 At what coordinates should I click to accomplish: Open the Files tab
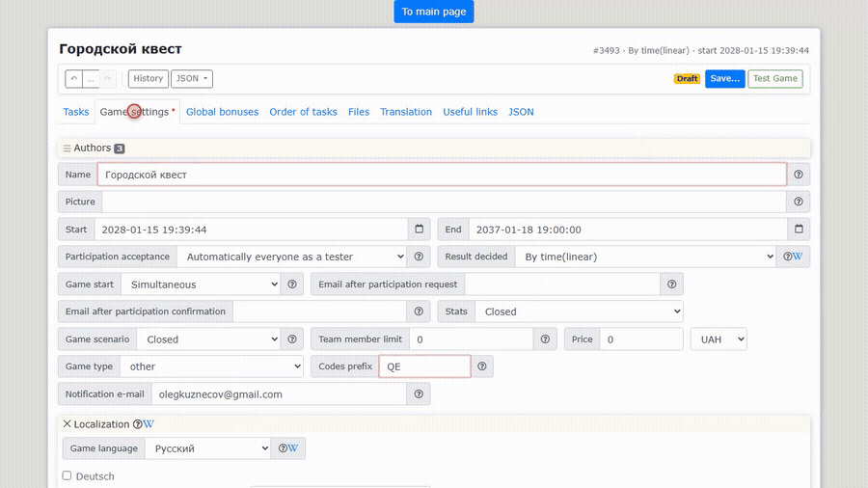(359, 112)
